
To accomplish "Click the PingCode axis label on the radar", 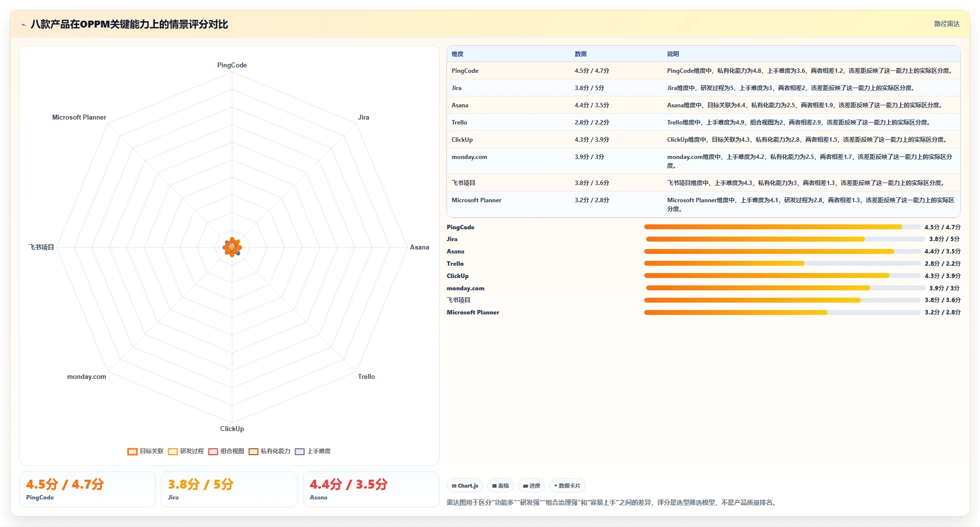I will [232, 65].
